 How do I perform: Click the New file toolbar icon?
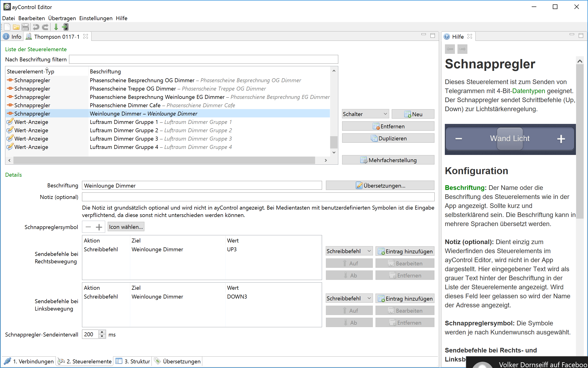click(x=7, y=27)
